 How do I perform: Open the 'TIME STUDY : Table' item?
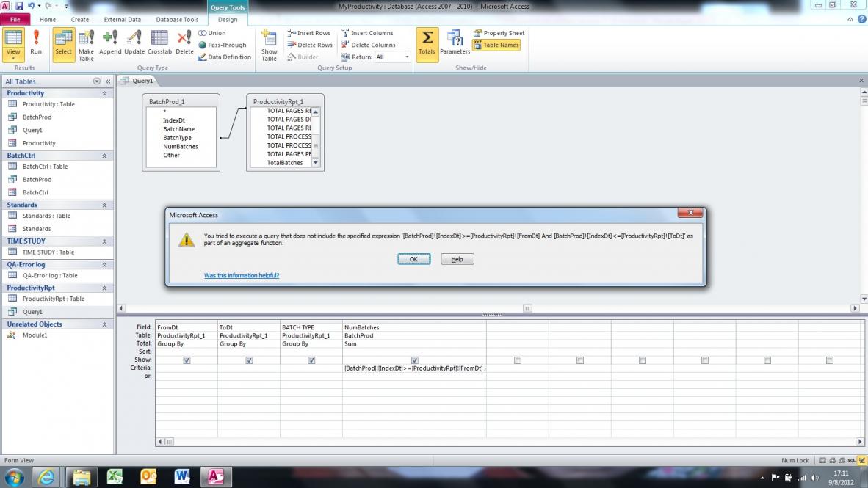click(x=48, y=252)
